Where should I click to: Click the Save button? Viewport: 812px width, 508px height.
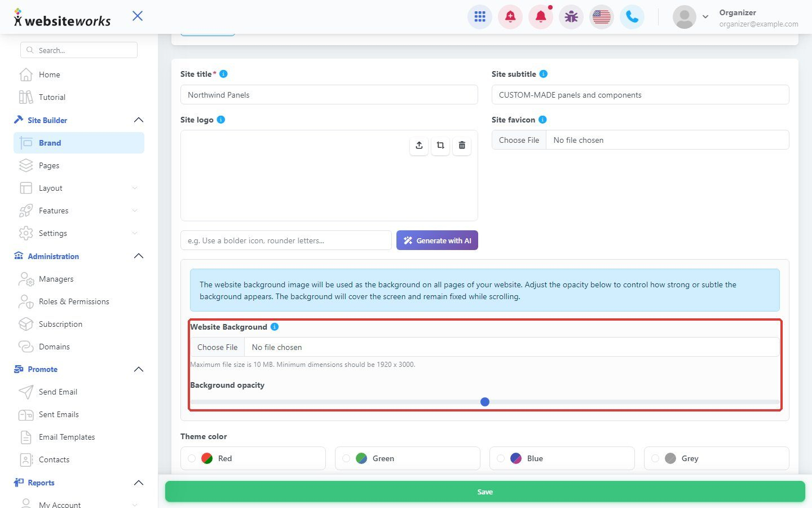485,492
